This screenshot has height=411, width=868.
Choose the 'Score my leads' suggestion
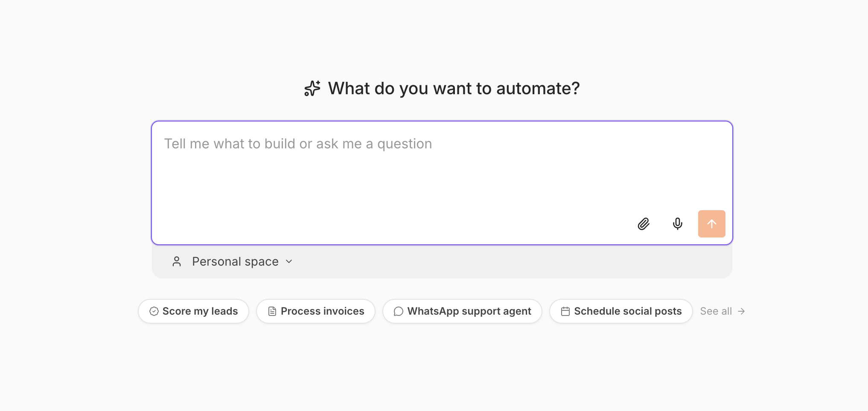point(193,311)
